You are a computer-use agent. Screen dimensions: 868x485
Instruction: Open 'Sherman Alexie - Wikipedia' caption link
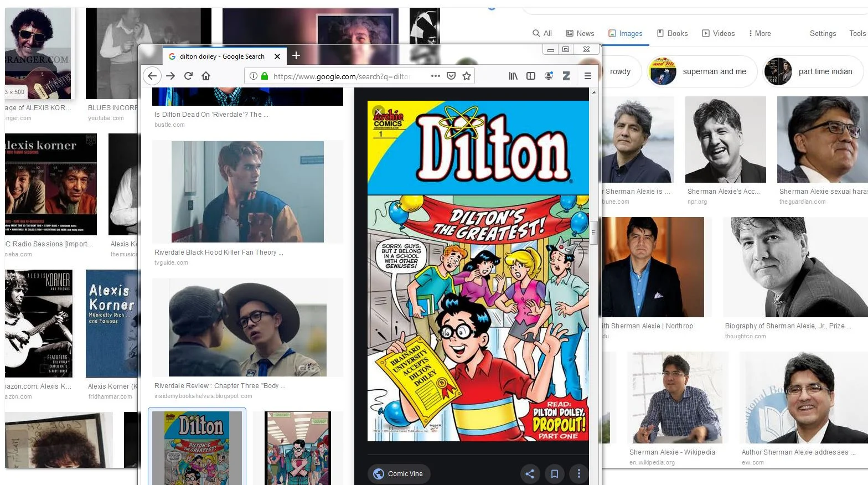coord(672,452)
